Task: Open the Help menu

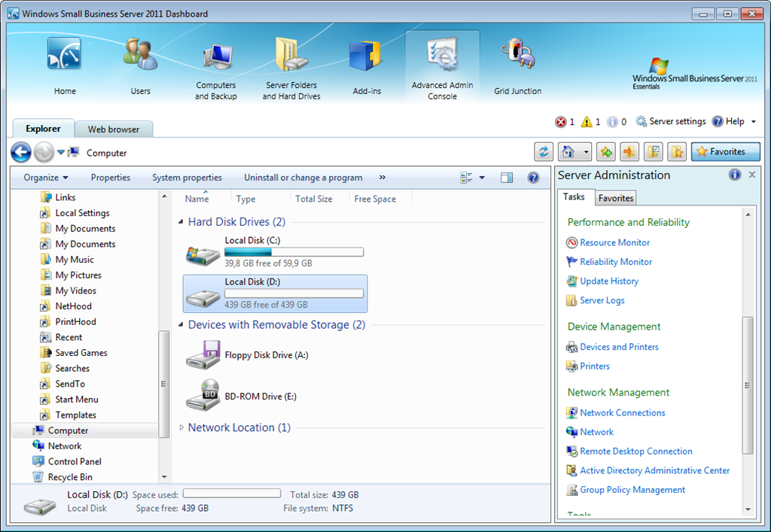Action: click(x=733, y=121)
